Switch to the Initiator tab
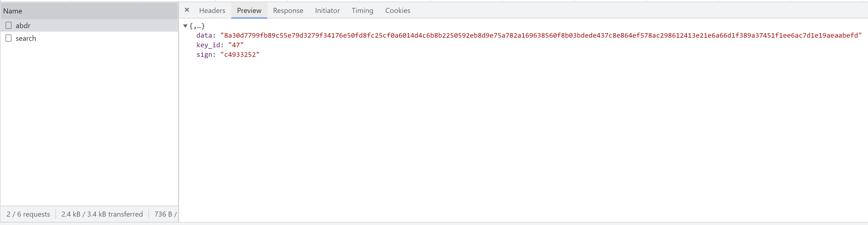Viewport: 868px width, 225px height. [x=327, y=10]
